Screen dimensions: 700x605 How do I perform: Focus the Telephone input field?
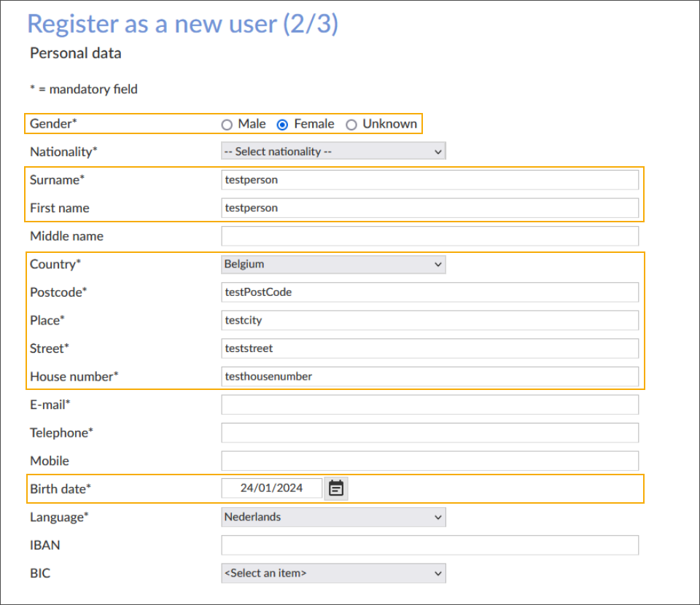(429, 433)
